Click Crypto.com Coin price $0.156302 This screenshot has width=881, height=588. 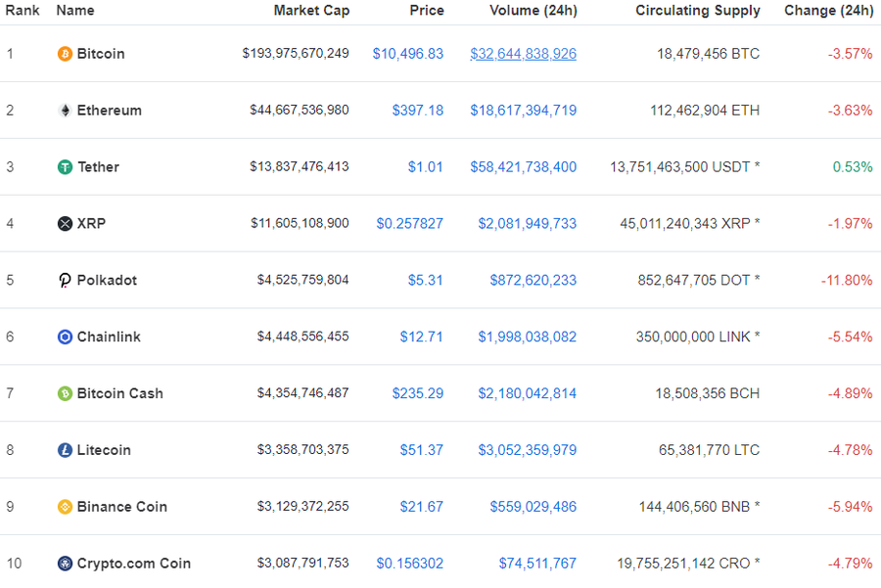(410, 564)
